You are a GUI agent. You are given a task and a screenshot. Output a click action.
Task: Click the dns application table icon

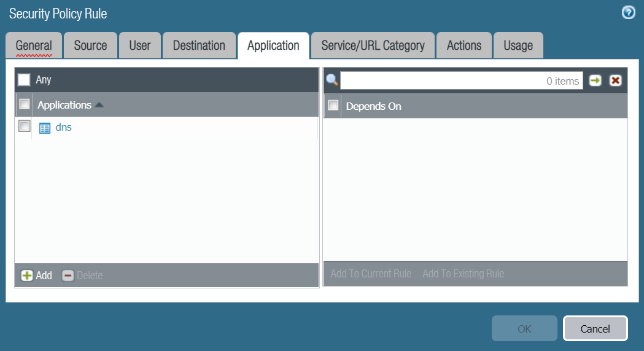point(45,128)
